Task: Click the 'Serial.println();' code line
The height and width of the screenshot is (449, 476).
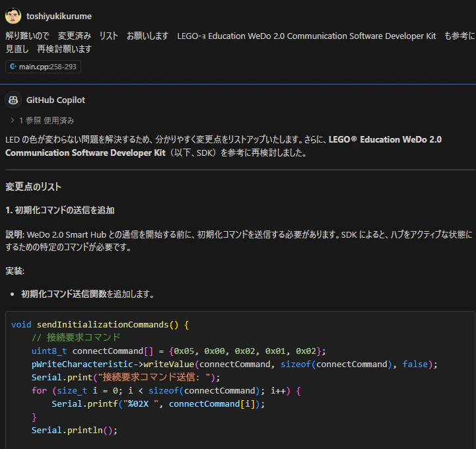Action: [75, 430]
